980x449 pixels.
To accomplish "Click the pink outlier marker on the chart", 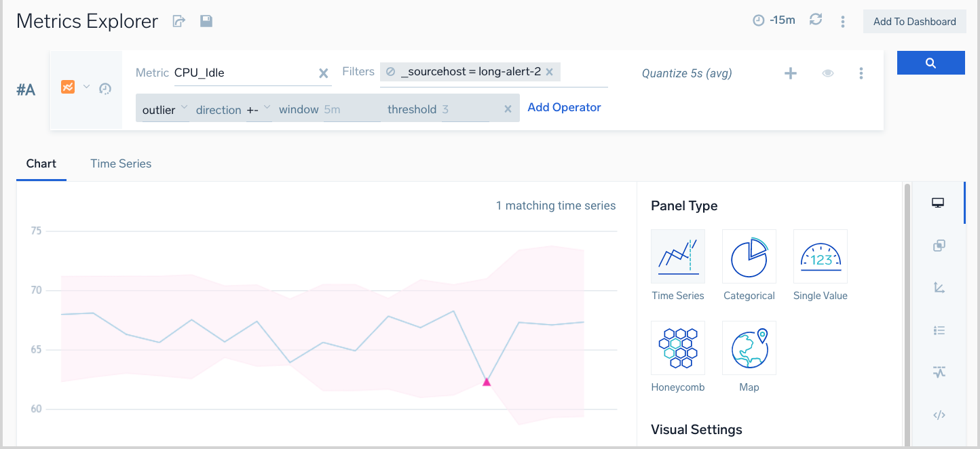I will 486,383.
